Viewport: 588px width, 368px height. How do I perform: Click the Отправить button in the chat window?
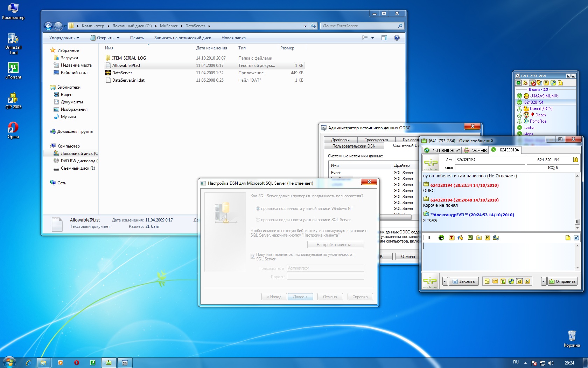coord(562,281)
